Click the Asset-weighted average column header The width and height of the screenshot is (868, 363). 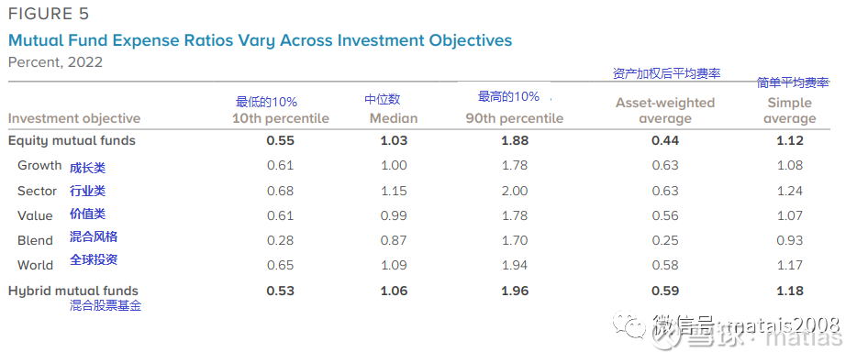pyautogui.click(x=665, y=111)
